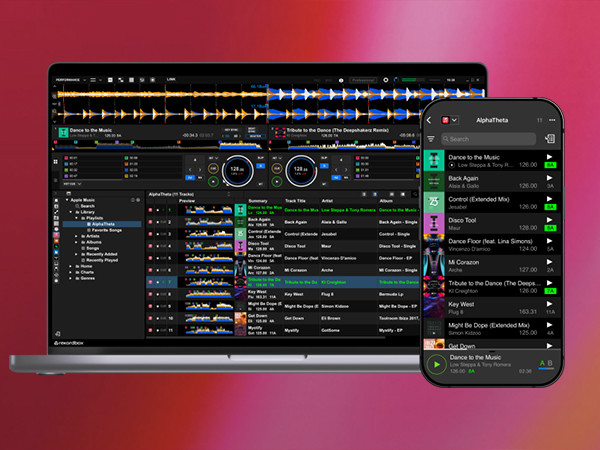Click the Dance to the Music deck artwork
This screenshot has width=600, height=450.
click(x=63, y=132)
